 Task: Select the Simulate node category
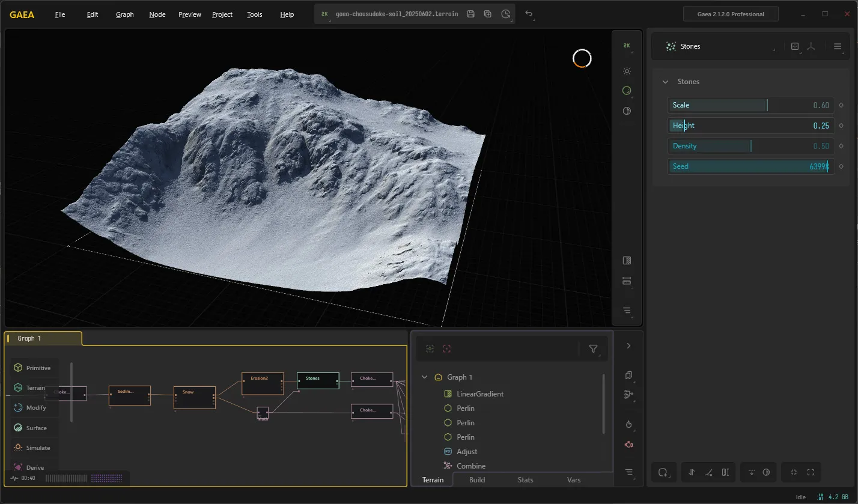coord(35,448)
